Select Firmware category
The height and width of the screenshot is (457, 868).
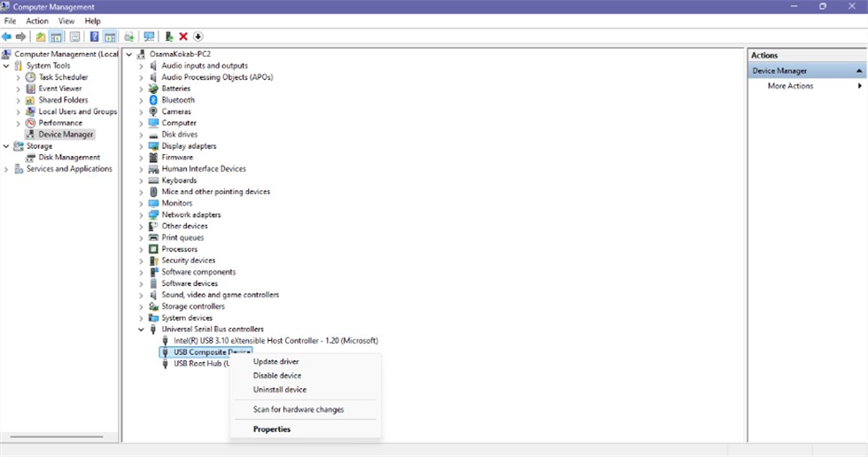click(x=177, y=158)
